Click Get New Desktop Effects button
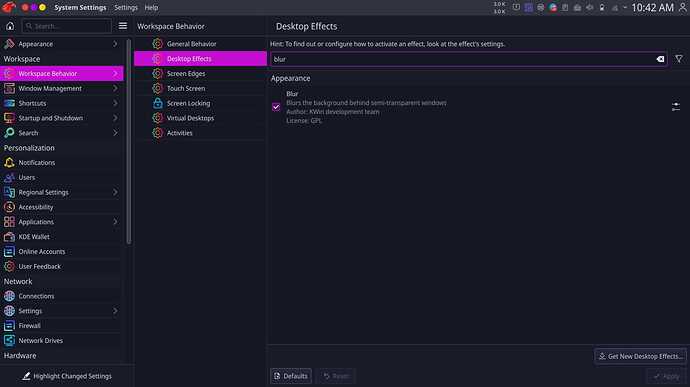This screenshot has height=387, width=690. click(x=640, y=356)
